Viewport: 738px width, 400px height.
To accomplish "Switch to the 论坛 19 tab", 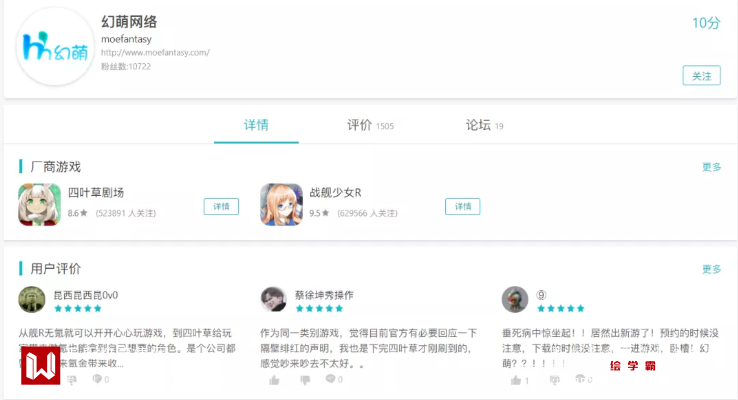I will point(484,125).
